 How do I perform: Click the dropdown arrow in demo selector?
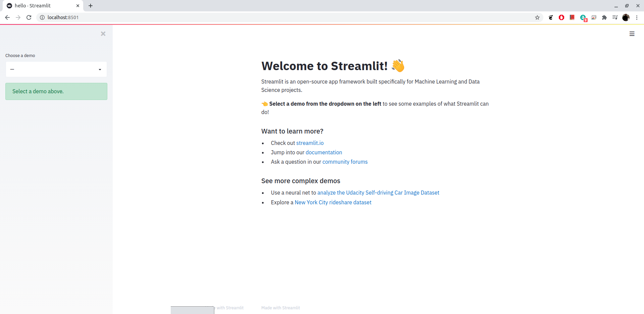[100, 69]
